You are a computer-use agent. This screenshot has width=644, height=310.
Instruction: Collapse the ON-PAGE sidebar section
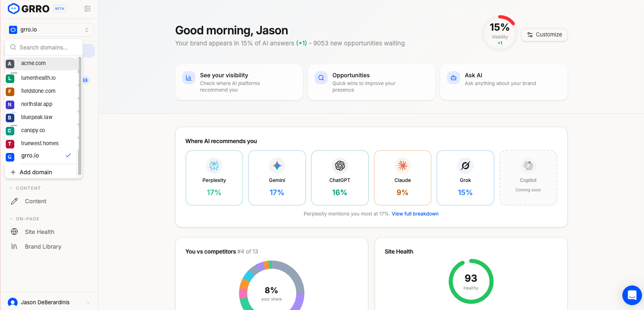pos(25,219)
